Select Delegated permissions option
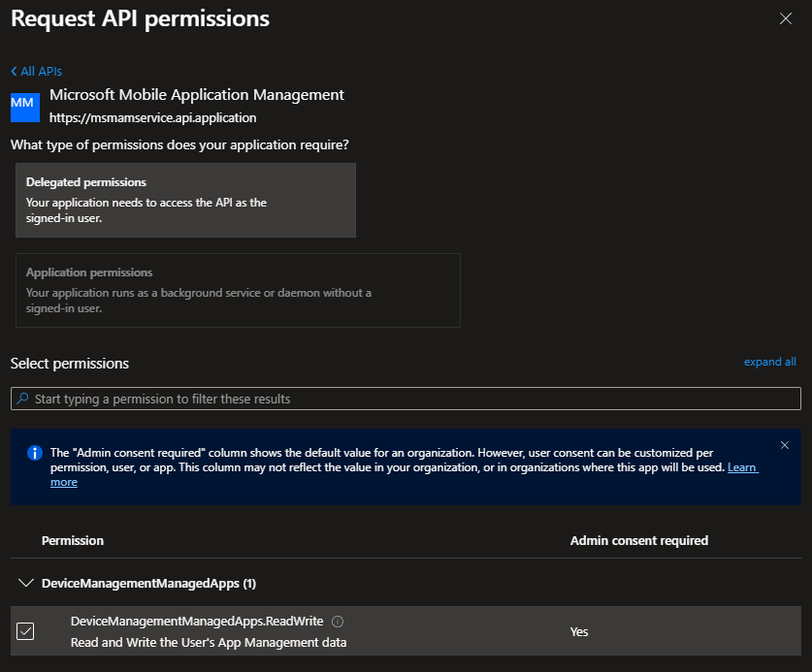The height and width of the screenshot is (672, 812). (185, 201)
